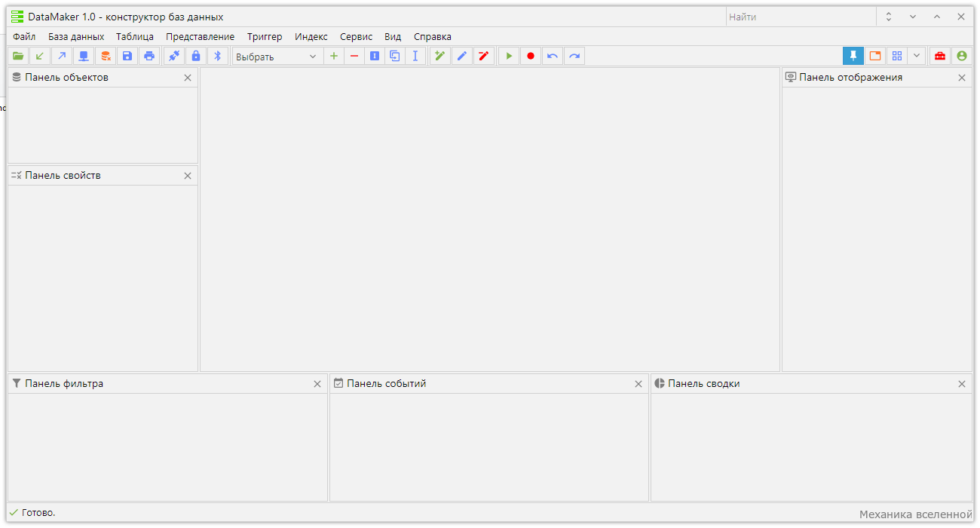
Task: Click the double chevron button by search field
Action: 889,17
